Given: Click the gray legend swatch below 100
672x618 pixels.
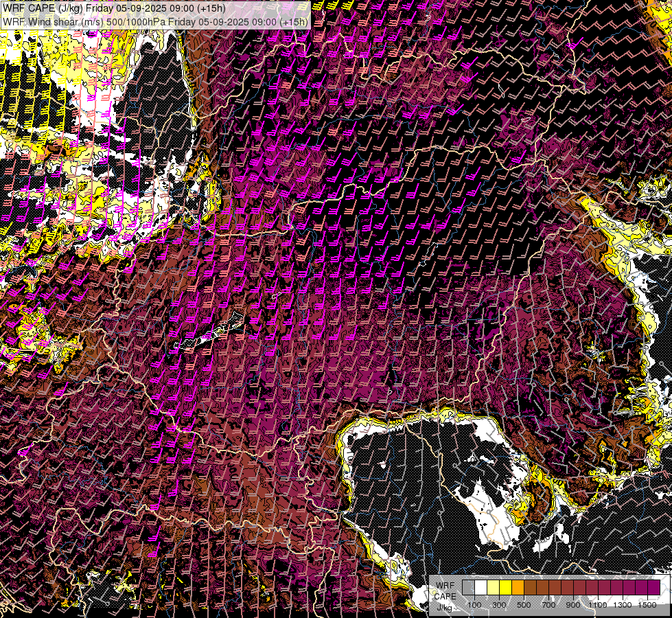Looking at the screenshot, I should [x=468, y=587].
